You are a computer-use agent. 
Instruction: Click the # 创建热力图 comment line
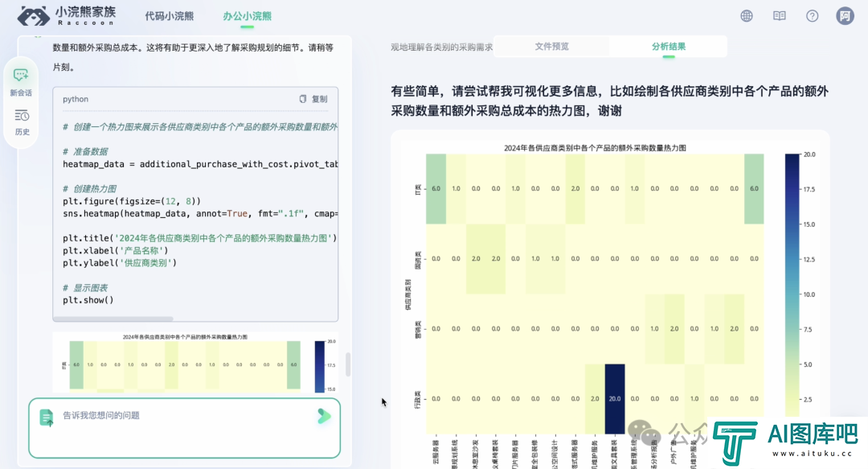(x=89, y=188)
